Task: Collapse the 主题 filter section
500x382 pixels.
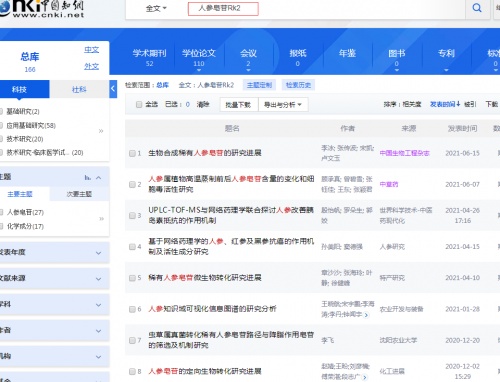Action: coord(99,178)
